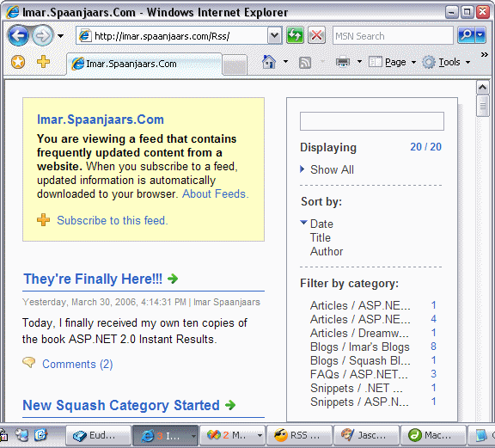Click green arrow next to They're Finally Here
Screen dimensions: 495x448
tap(173, 279)
